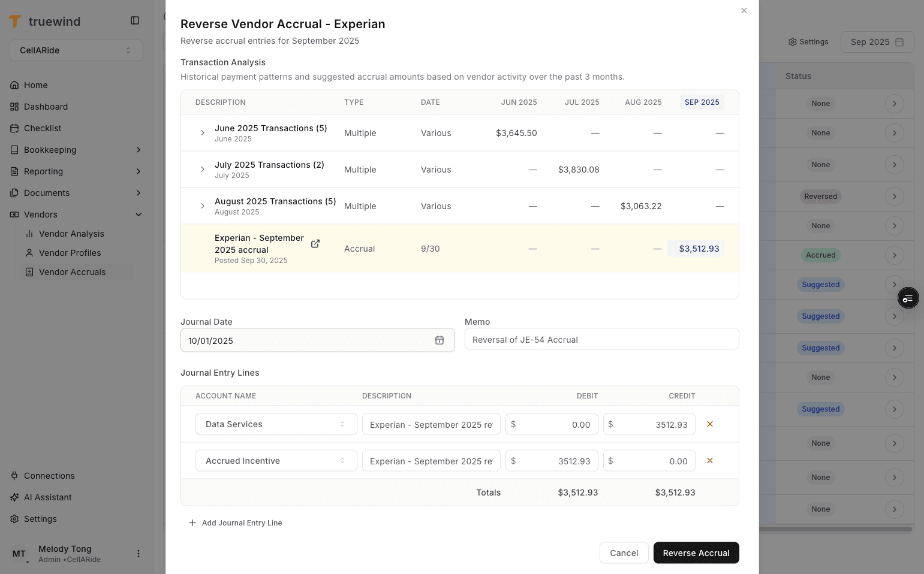Open the CellARide company selector

(76, 50)
